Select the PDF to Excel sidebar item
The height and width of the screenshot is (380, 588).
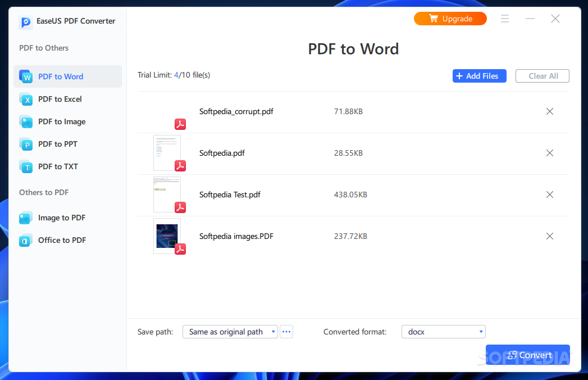67,99
